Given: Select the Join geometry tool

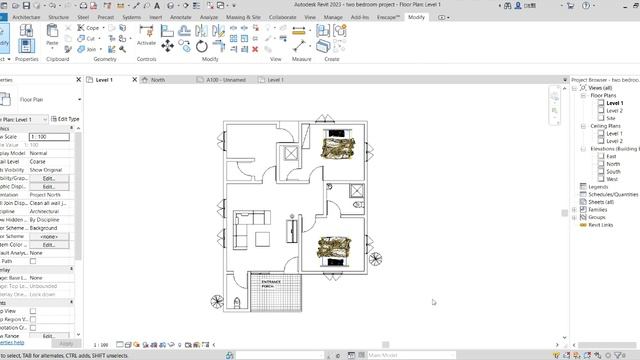Looking at the screenshot, I should [x=87, y=49].
